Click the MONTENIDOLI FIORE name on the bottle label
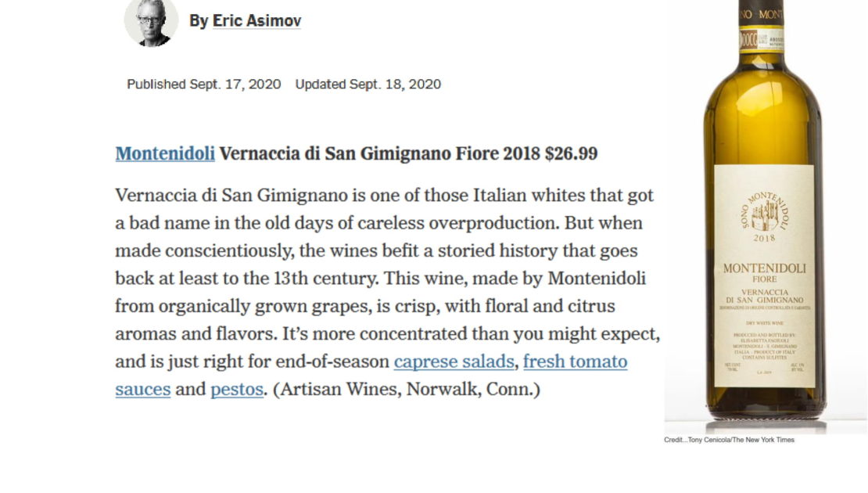Image resolution: width=868 pixels, height=493 pixels. click(765, 272)
